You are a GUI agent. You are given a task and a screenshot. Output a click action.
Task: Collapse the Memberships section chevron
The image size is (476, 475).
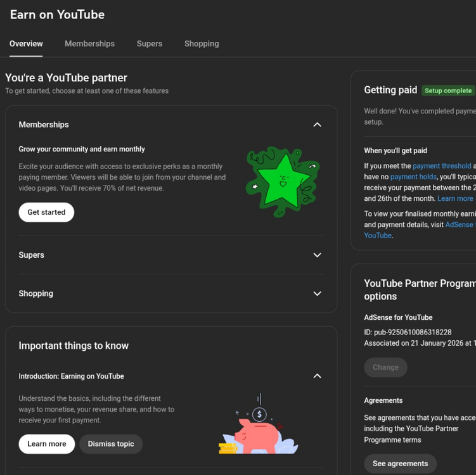click(317, 125)
